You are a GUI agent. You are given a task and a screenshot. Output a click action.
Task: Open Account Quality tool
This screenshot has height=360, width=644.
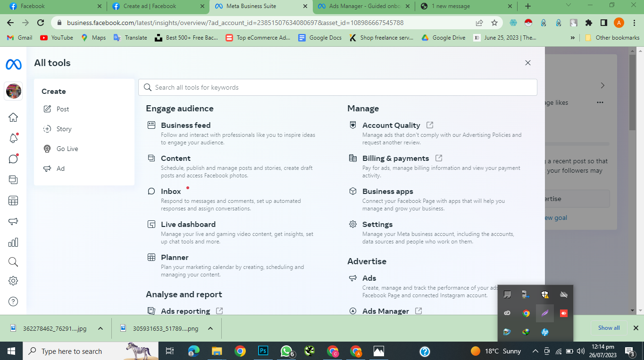(391, 125)
